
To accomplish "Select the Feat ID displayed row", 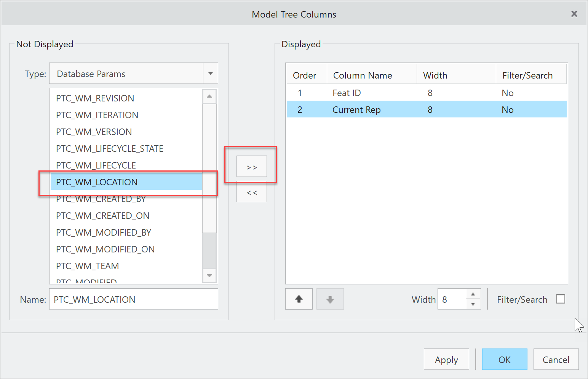I will click(347, 93).
